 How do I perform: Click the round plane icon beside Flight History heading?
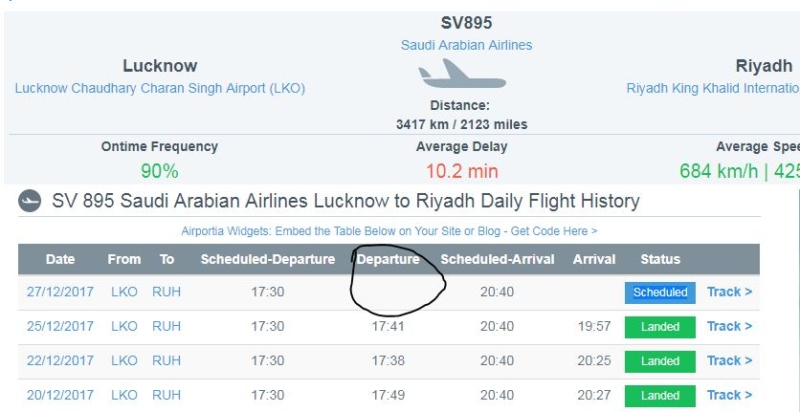[30, 201]
